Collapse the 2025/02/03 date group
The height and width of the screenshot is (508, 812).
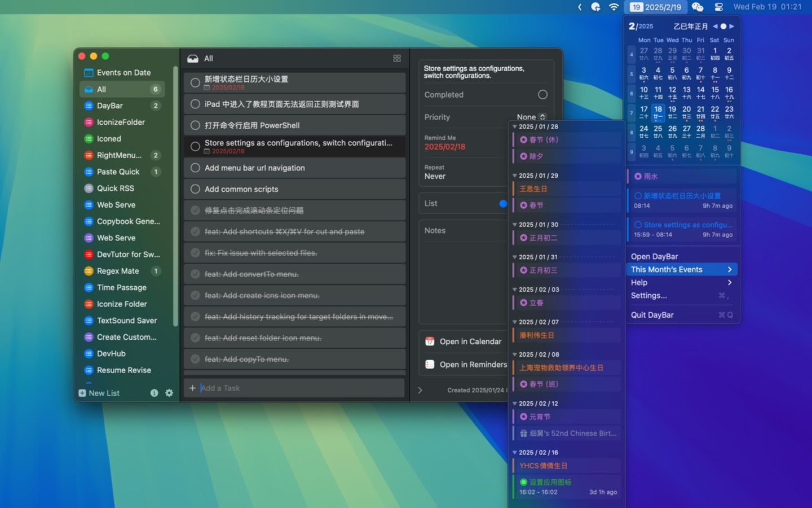[514, 290]
